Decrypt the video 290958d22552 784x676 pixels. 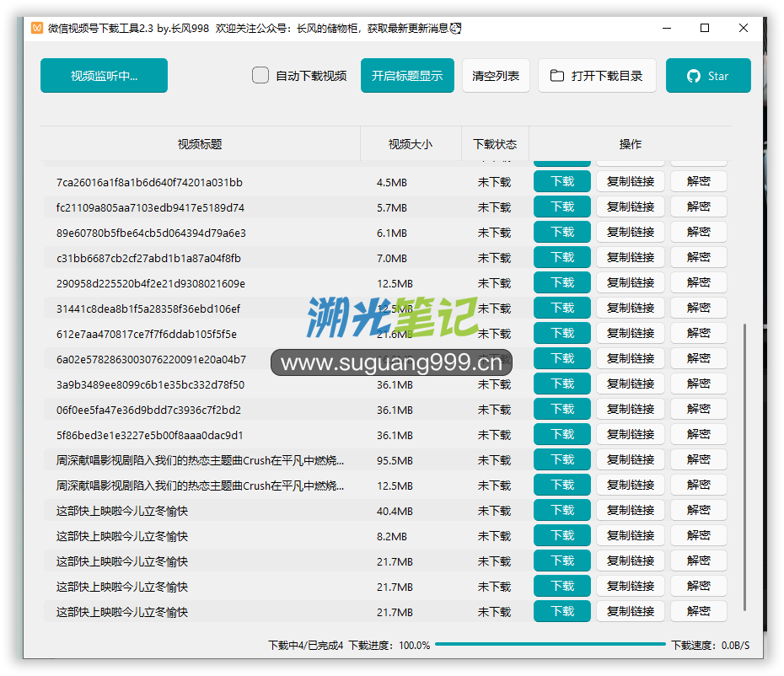[x=699, y=282]
